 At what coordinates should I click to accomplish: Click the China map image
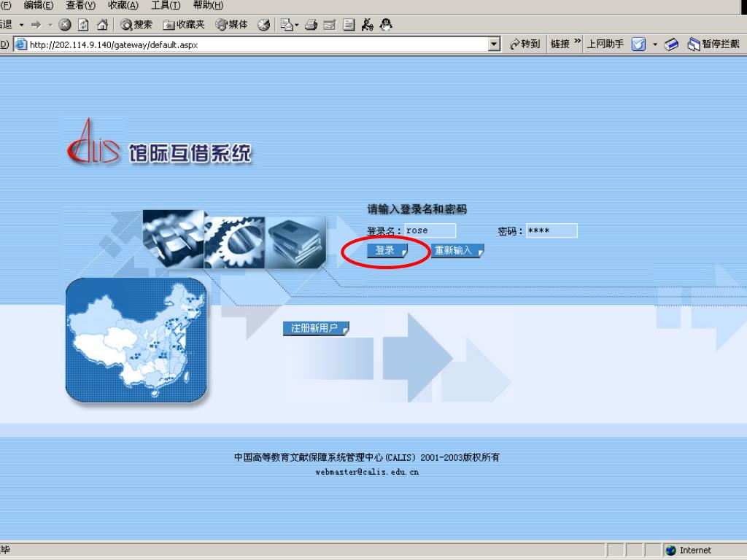click(x=136, y=340)
